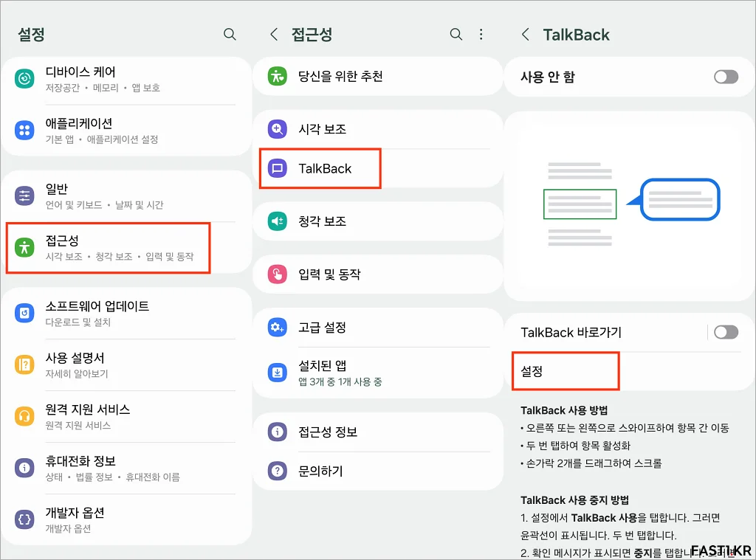The height and width of the screenshot is (560, 756).
Task: Open 원격 지원 서비스
Action: pos(127,417)
